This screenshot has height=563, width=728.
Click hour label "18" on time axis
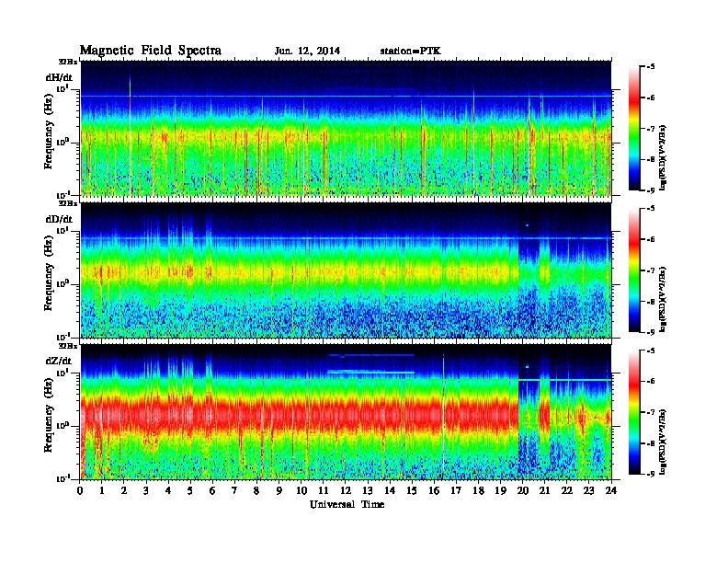(x=479, y=490)
